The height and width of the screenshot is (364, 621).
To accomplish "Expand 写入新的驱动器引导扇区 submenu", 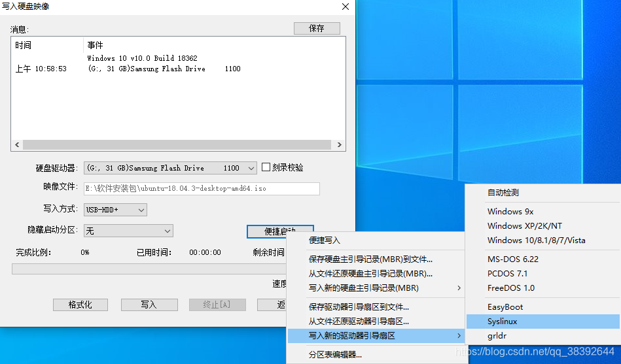I will (376, 335).
